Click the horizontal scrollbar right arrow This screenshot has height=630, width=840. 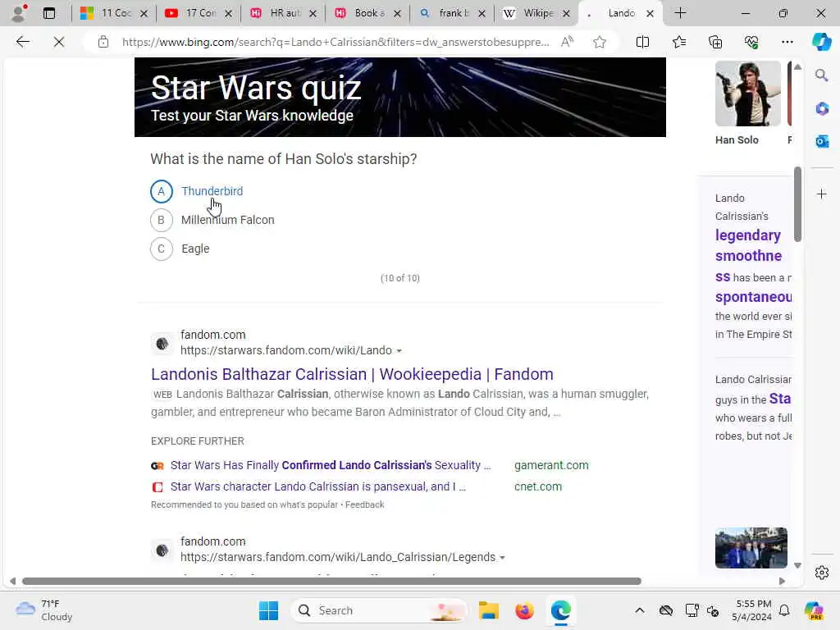[782, 582]
